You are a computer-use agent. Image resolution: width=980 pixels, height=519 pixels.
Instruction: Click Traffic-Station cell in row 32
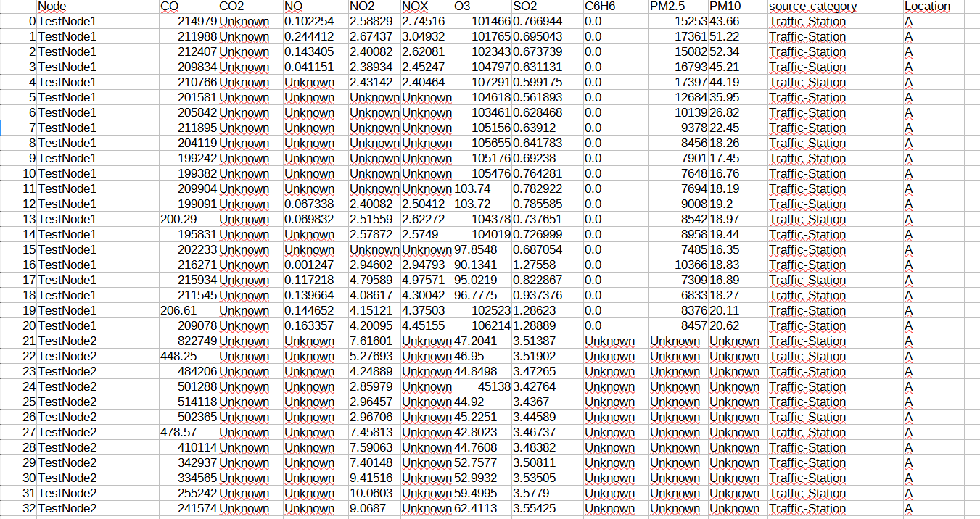[x=835, y=509]
